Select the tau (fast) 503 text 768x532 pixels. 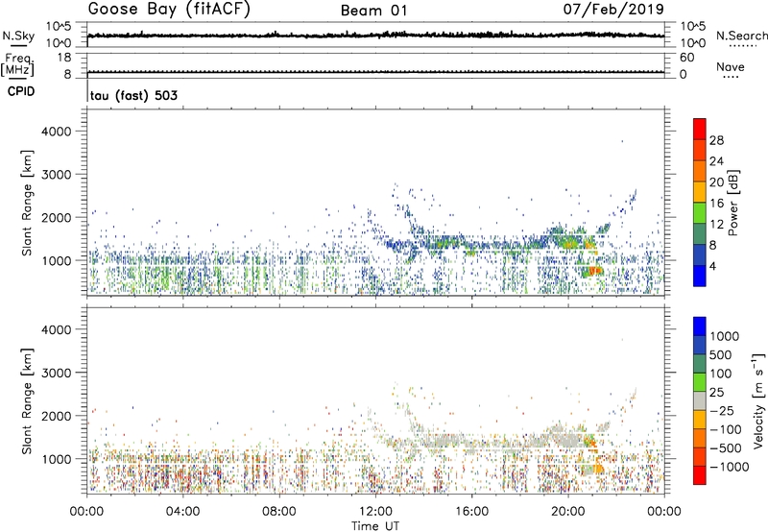point(133,95)
